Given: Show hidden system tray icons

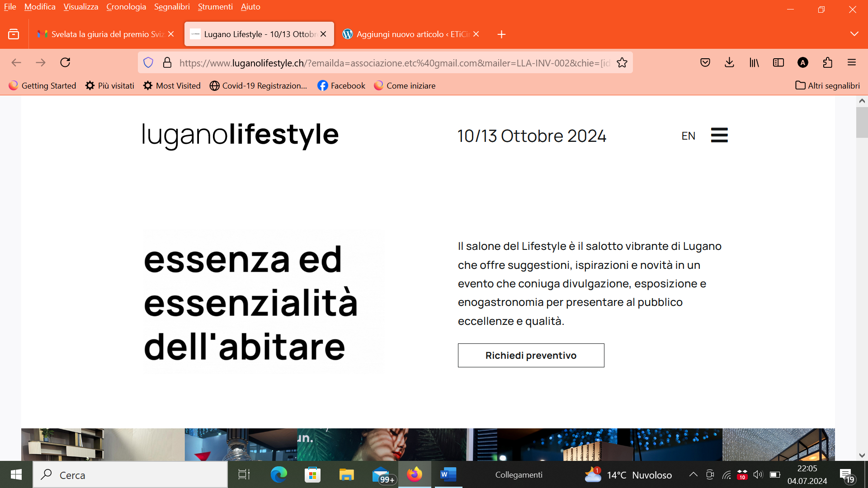Looking at the screenshot, I should [693, 474].
